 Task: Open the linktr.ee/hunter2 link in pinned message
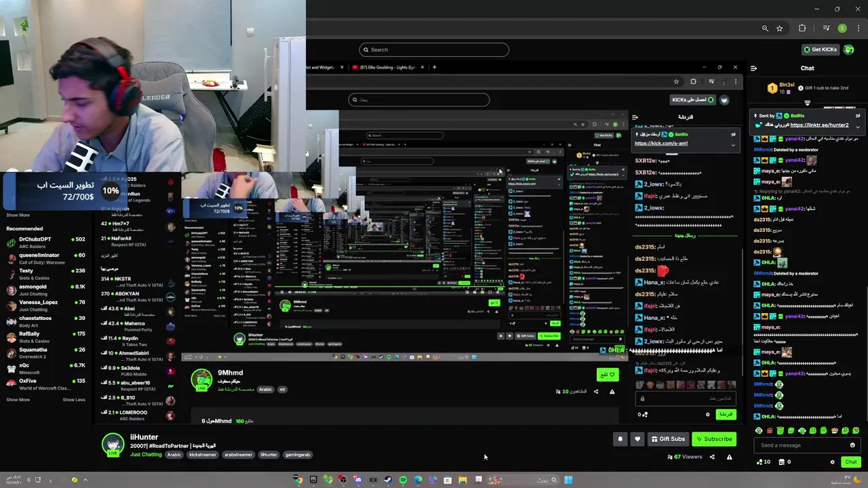819,125
